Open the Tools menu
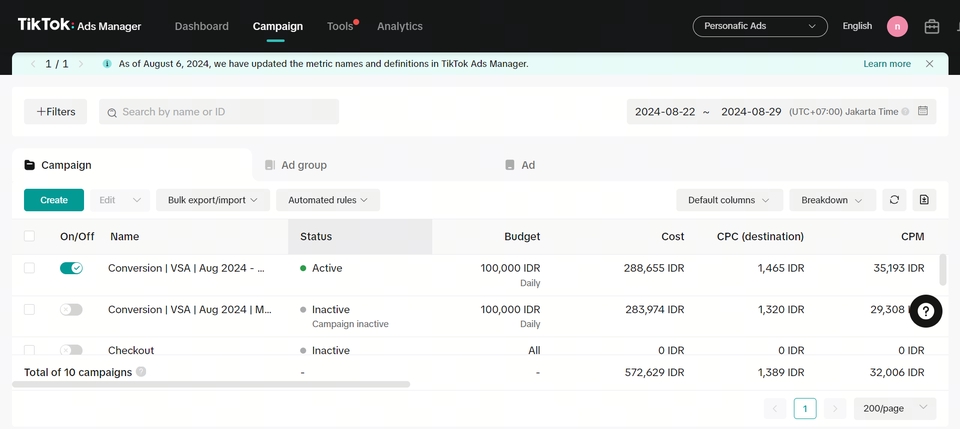The image size is (960, 429). click(340, 26)
